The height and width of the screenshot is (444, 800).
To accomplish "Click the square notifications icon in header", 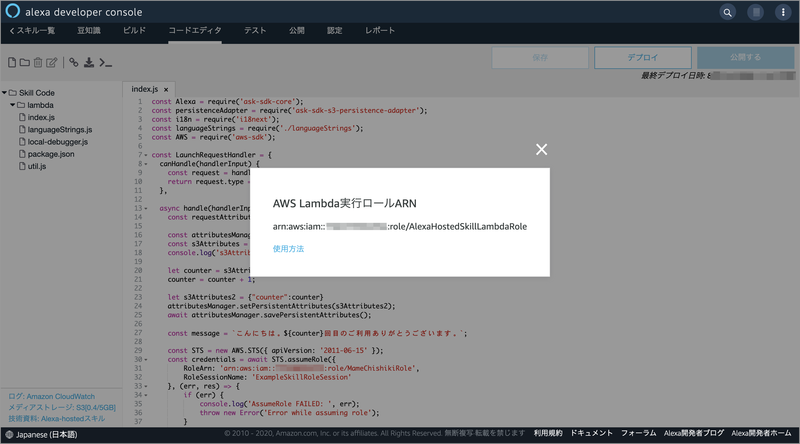I will click(x=756, y=12).
